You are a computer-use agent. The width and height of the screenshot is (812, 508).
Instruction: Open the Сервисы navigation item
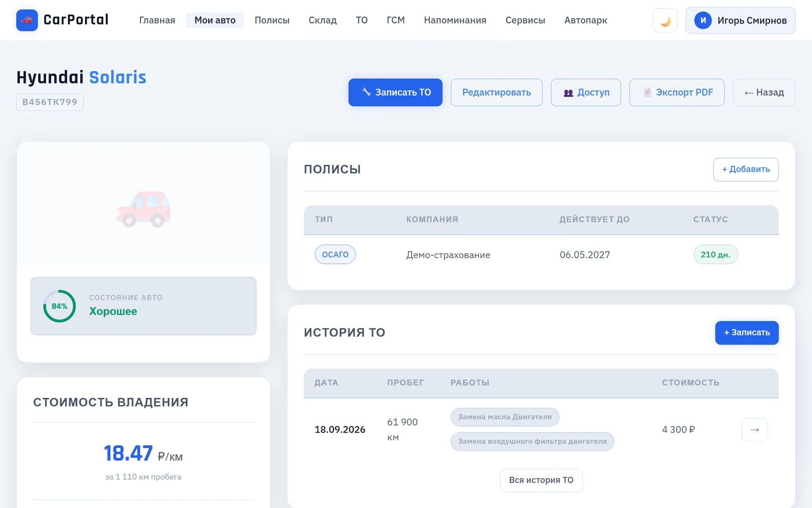click(525, 20)
